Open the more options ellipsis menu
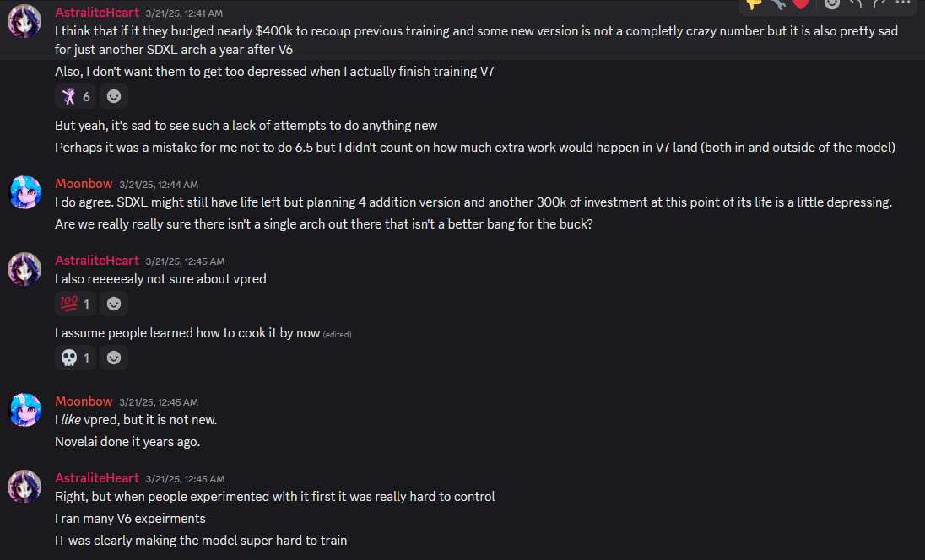This screenshot has width=925, height=560. [x=903, y=3]
